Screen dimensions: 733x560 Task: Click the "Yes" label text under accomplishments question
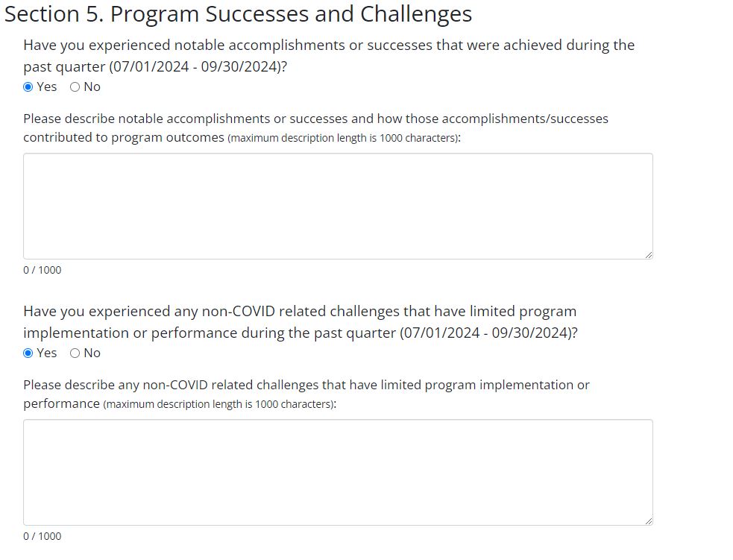[x=47, y=87]
